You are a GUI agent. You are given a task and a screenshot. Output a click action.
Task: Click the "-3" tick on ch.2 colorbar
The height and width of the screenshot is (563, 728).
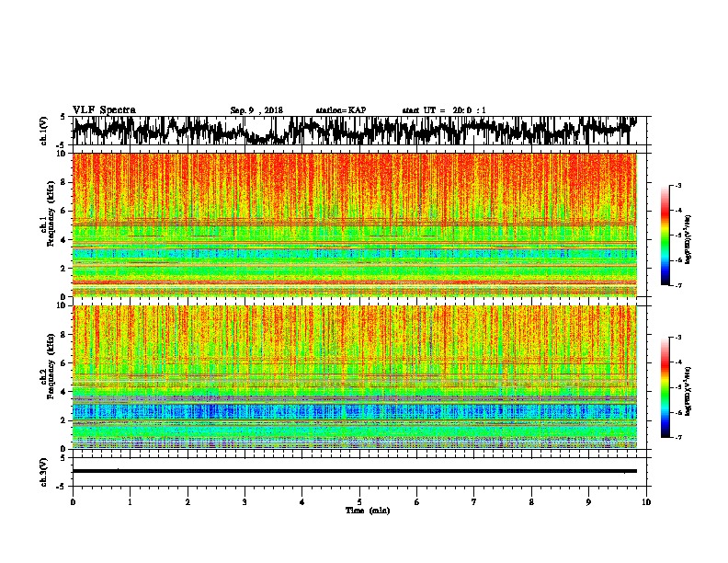click(677, 338)
